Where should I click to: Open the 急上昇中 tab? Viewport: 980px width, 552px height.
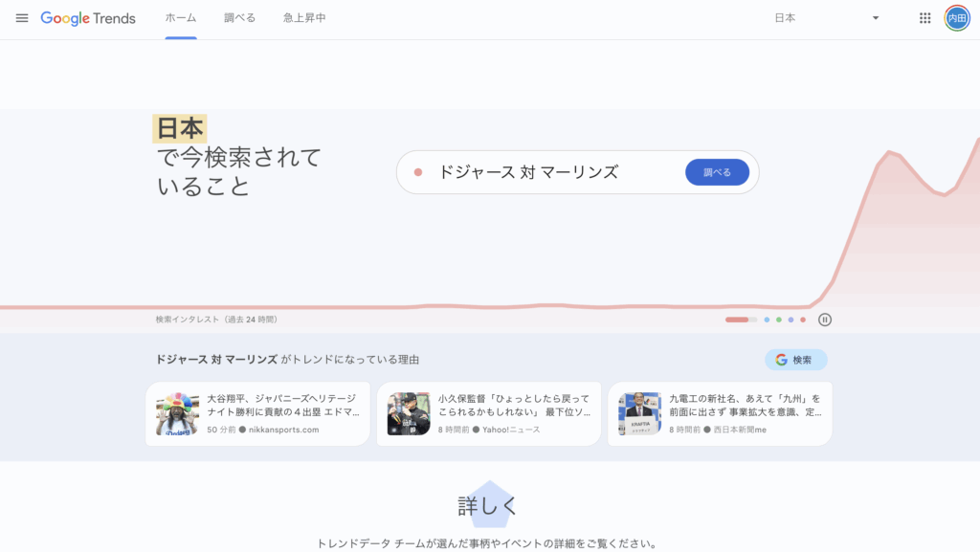tap(304, 18)
